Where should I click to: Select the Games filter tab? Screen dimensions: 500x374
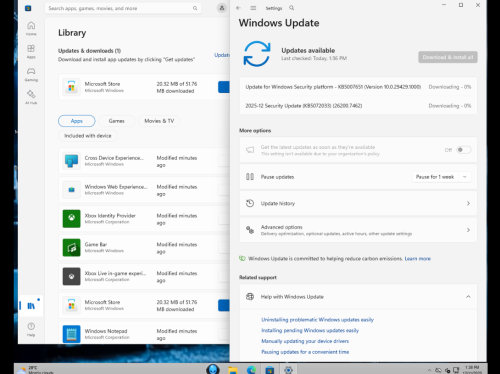click(116, 121)
